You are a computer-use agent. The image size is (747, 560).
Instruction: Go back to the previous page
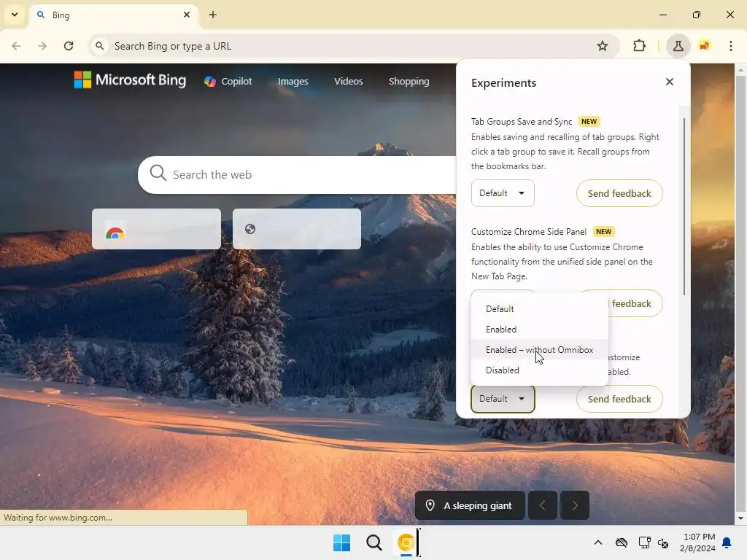click(16, 46)
